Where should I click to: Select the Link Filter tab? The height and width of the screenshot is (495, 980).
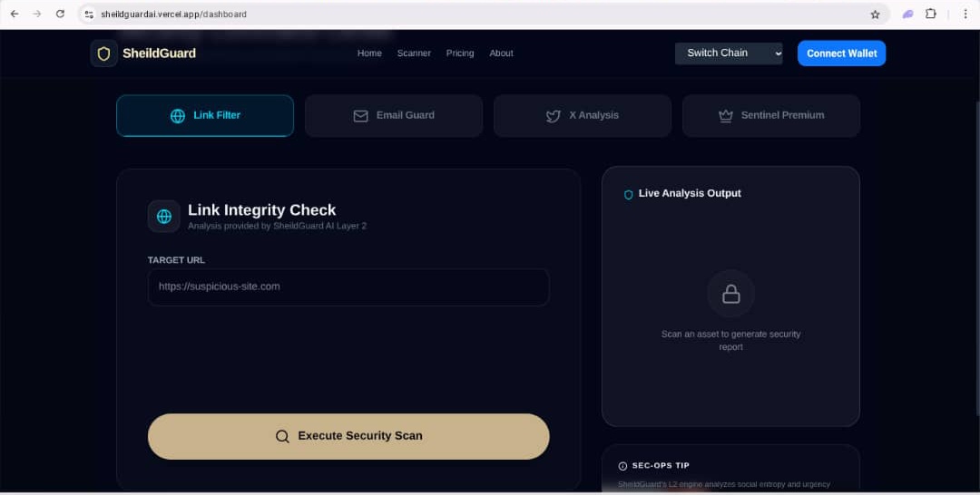click(x=205, y=115)
